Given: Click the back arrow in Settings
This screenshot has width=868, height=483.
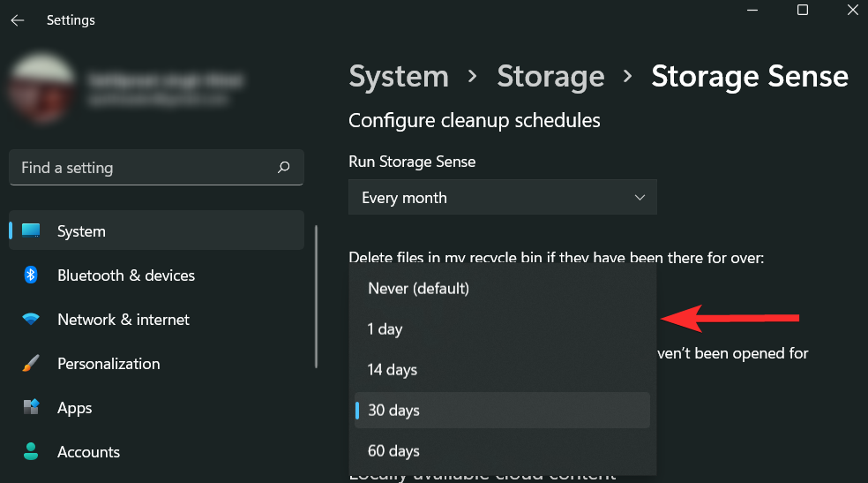Looking at the screenshot, I should [18, 20].
